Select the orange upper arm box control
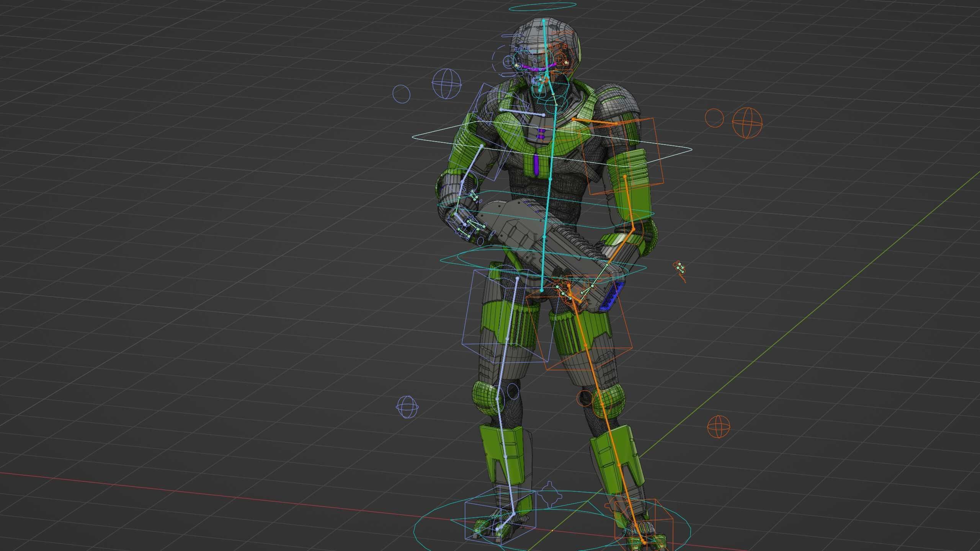980x551 pixels. point(622,157)
